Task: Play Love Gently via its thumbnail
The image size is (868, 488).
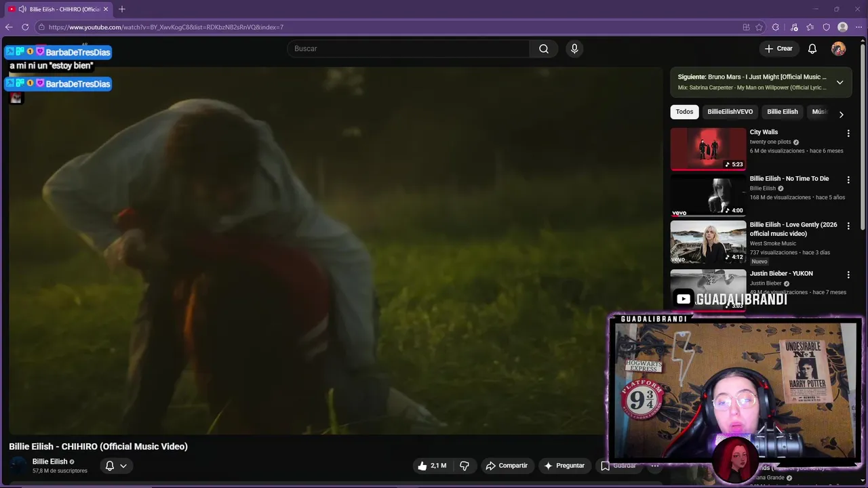Action: point(708,242)
